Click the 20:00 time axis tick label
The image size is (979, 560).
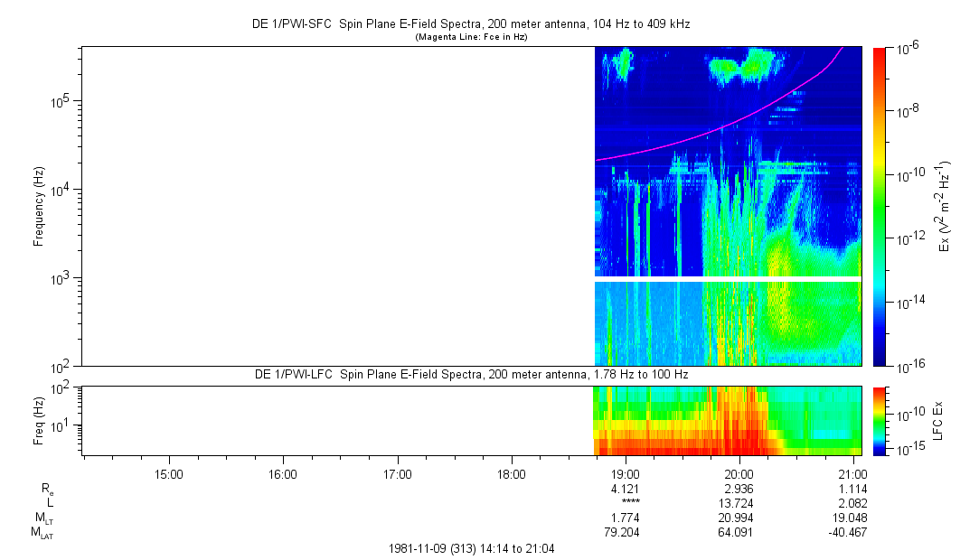pyautogui.click(x=739, y=473)
